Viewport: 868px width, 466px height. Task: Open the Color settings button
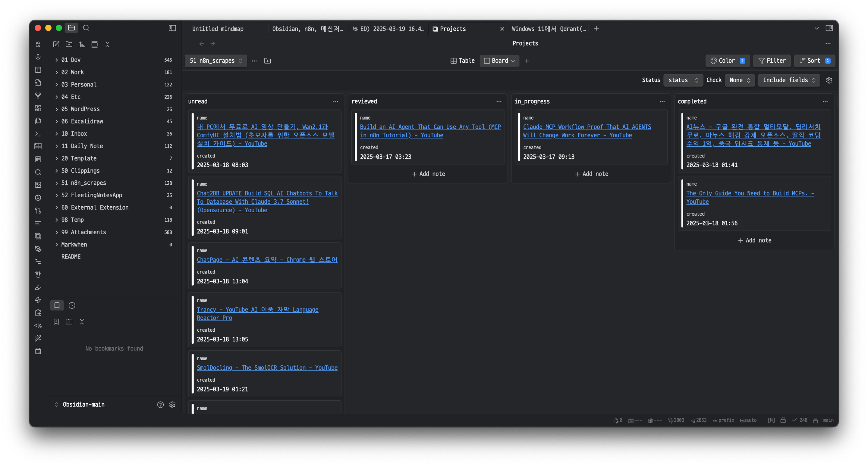tap(727, 61)
